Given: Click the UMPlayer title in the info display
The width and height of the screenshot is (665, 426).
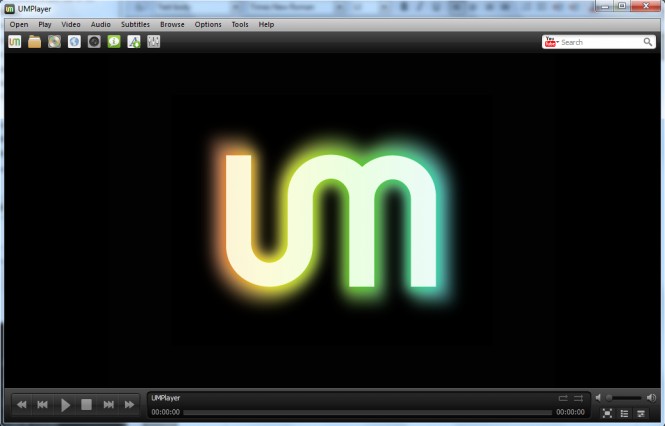Looking at the screenshot, I should pyautogui.click(x=166, y=398).
